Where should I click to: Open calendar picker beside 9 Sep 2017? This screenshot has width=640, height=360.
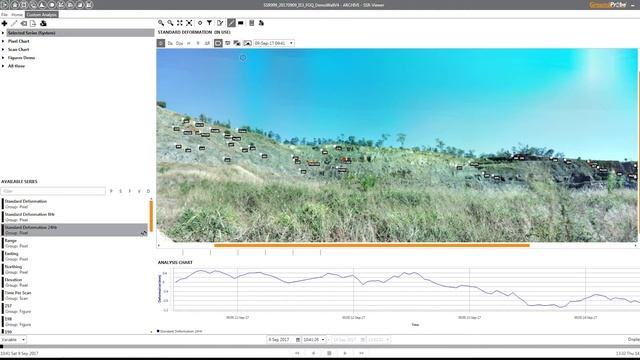pos(298,340)
